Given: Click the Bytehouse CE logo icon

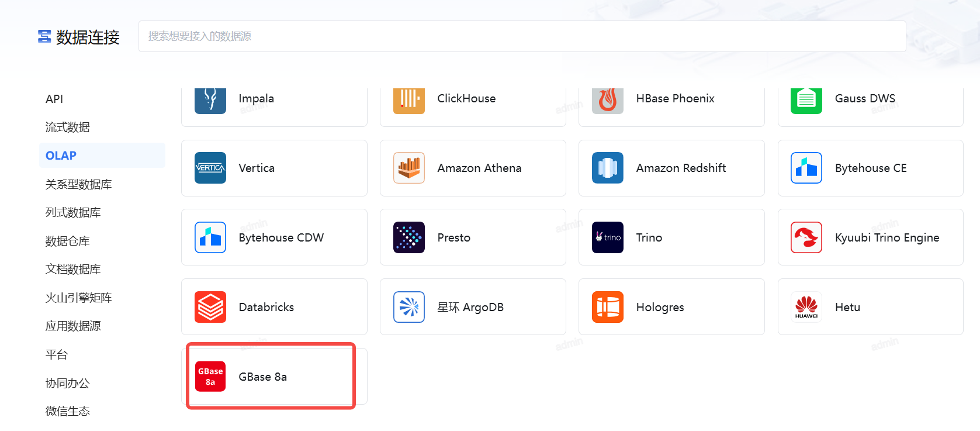Looking at the screenshot, I should click(x=806, y=168).
